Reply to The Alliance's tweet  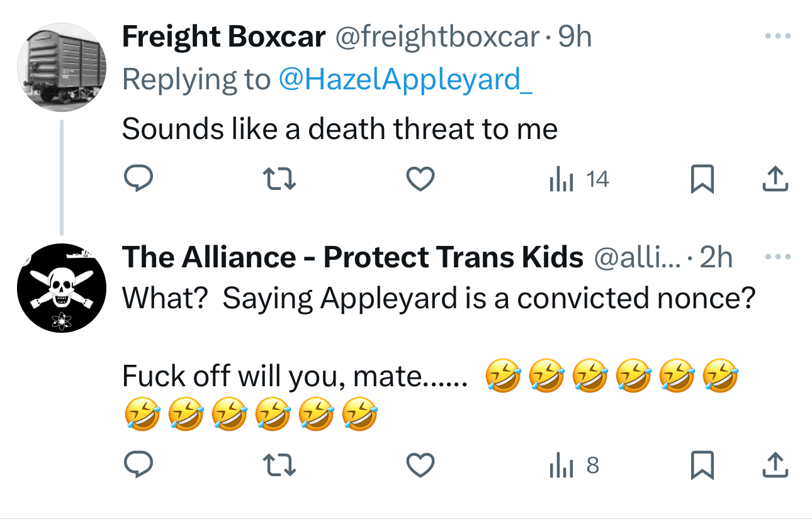click(x=137, y=465)
